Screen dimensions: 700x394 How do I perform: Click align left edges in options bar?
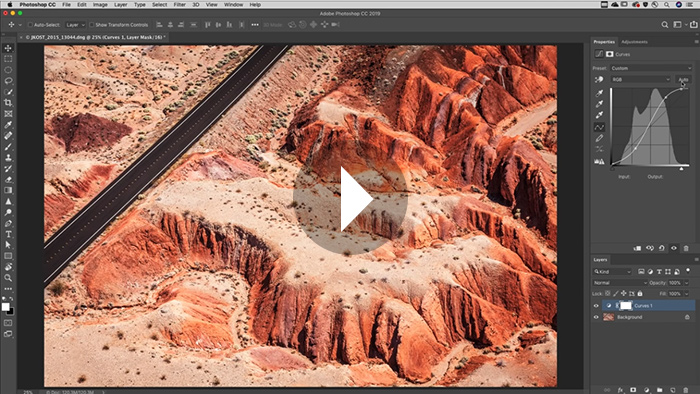(159, 25)
